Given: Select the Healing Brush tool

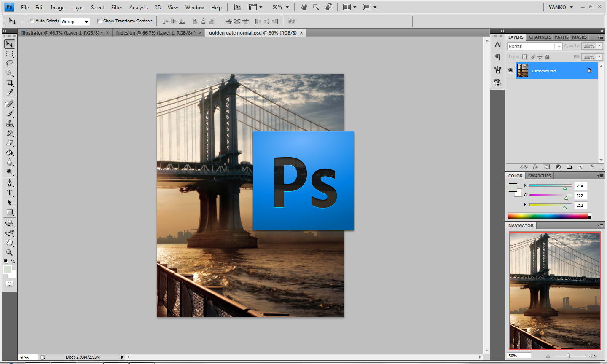Looking at the screenshot, I should (x=10, y=104).
